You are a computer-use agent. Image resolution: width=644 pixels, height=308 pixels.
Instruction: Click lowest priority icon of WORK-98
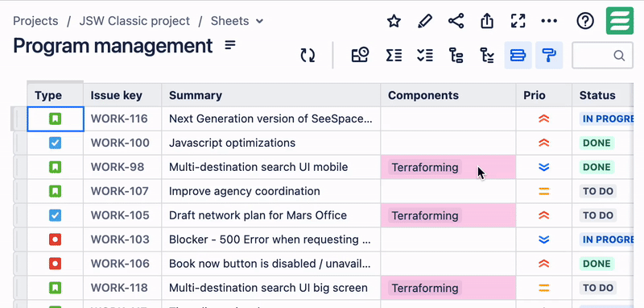544,168
